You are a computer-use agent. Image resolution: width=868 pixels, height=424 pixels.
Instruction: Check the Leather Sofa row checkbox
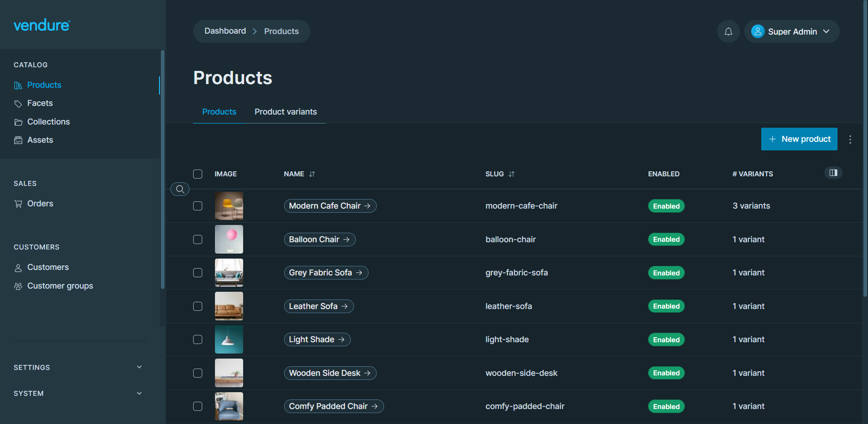pyautogui.click(x=198, y=306)
